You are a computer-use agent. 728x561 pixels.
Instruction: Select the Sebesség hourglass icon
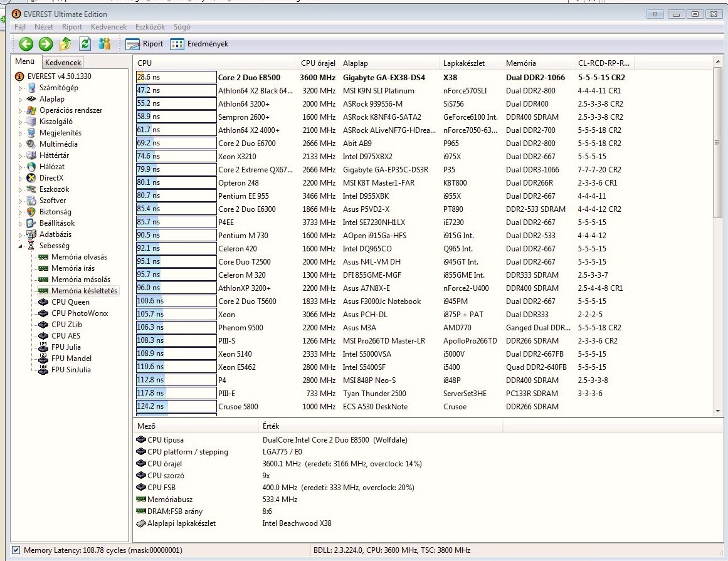click(31, 246)
